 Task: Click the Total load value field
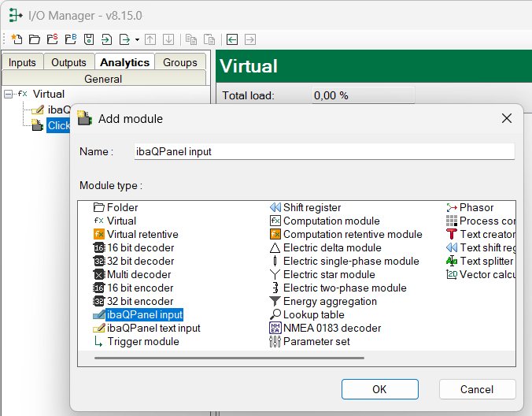363,95
